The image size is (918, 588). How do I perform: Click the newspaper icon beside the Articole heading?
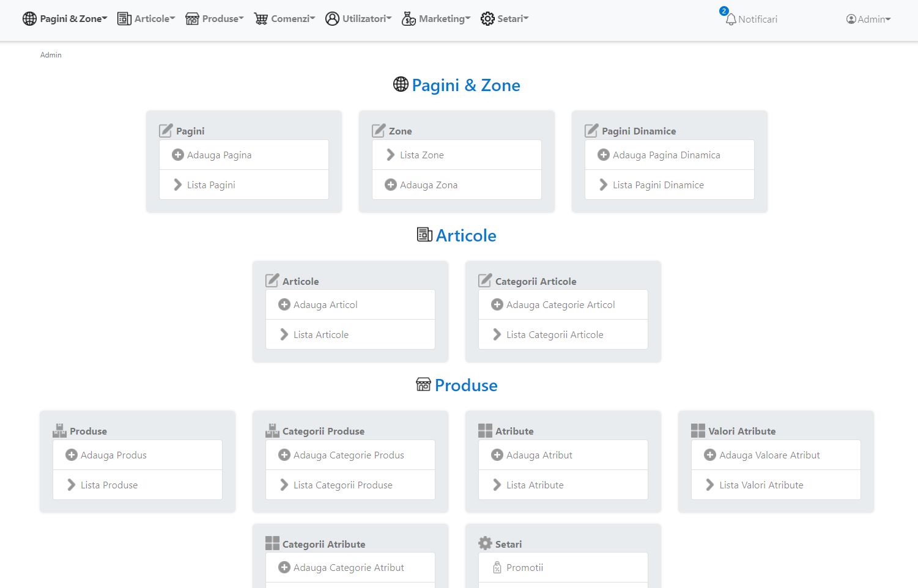point(424,235)
